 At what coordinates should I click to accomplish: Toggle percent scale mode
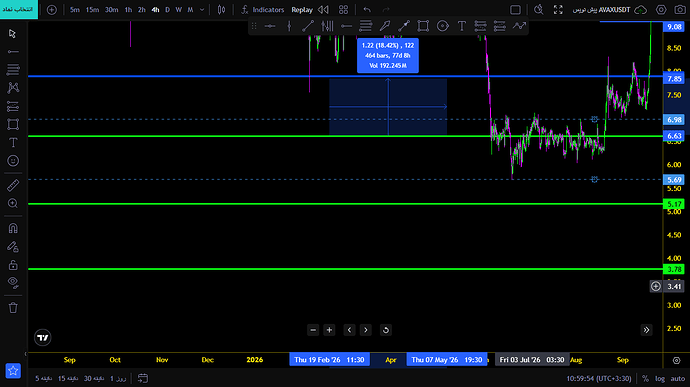[x=645, y=379]
